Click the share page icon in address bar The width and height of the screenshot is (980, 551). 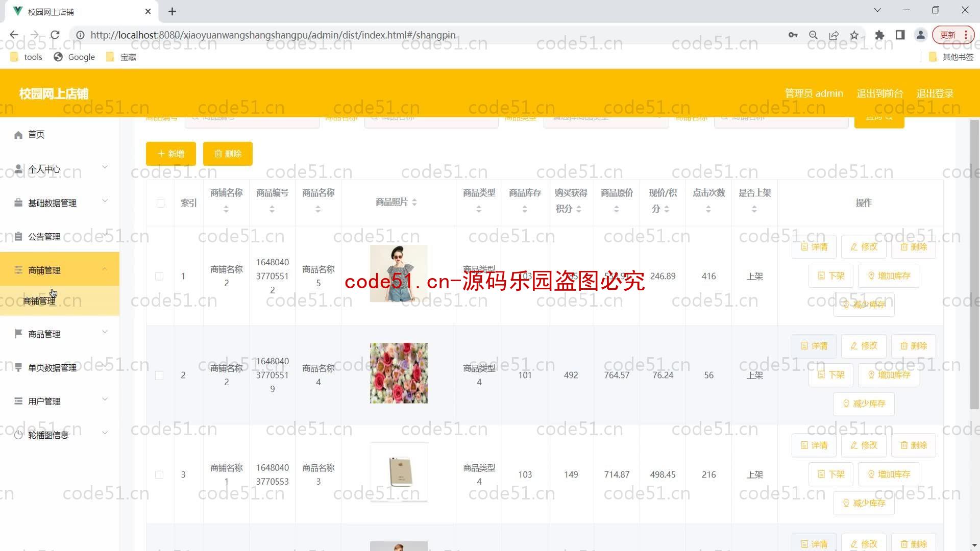[x=834, y=35]
